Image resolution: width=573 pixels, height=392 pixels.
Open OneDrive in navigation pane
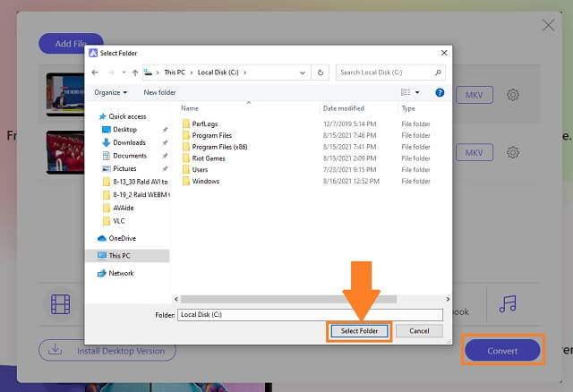tap(117, 238)
